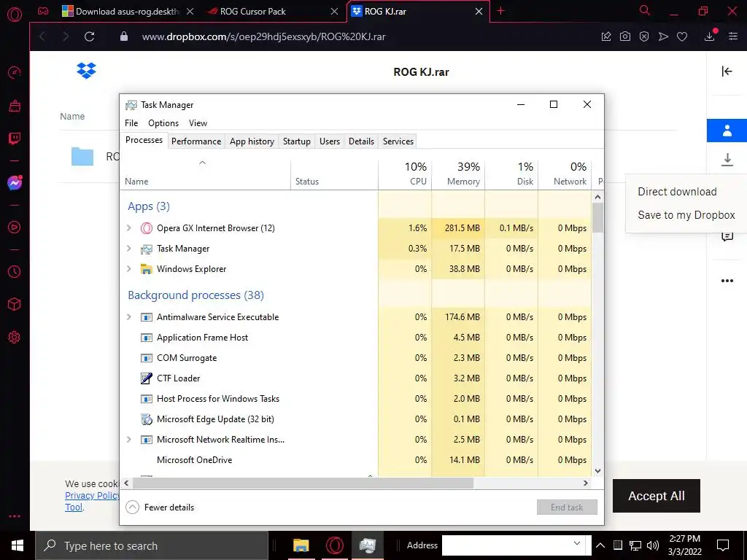Image resolution: width=747 pixels, height=560 pixels.
Task: Click Accept All cookies button
Action: point(657,496)
